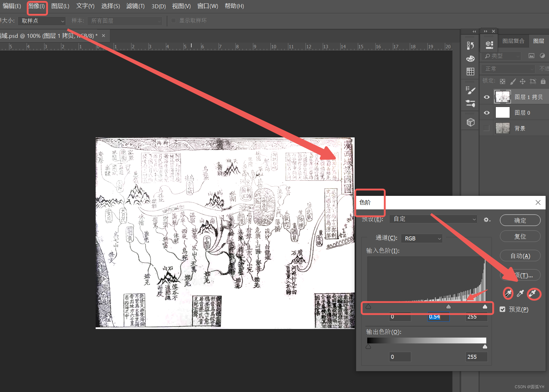Open the 3D(D) menu

click(x=159, y=6)
